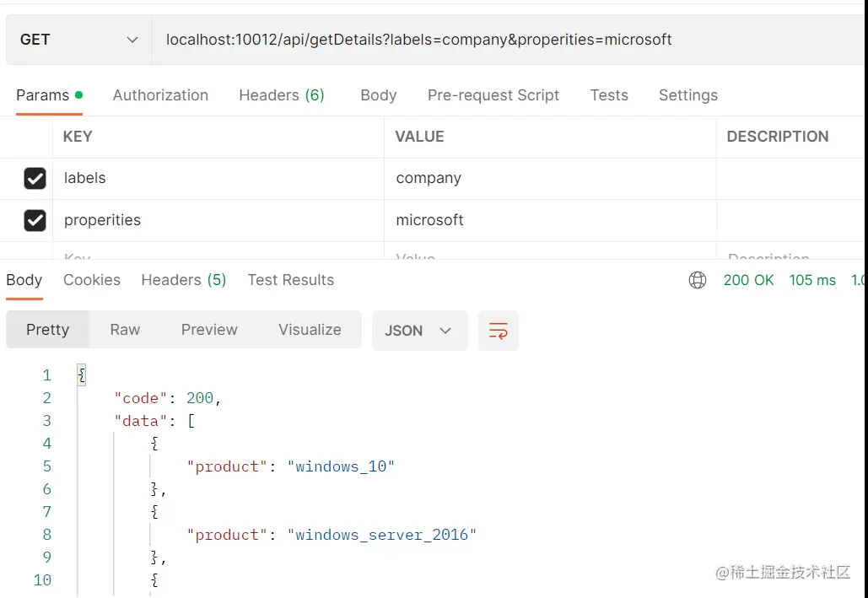Open the Test Results tab

coord(291,280)
